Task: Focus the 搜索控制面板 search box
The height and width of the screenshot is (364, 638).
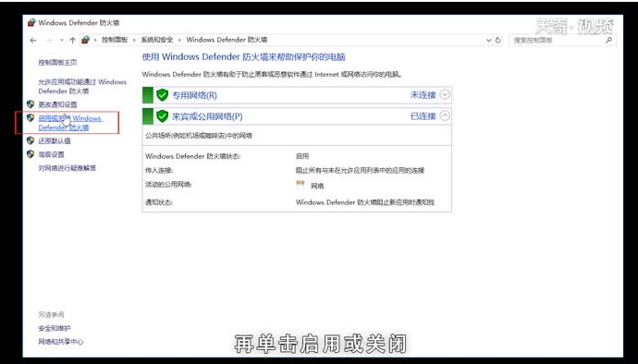Action: point(562,41)
